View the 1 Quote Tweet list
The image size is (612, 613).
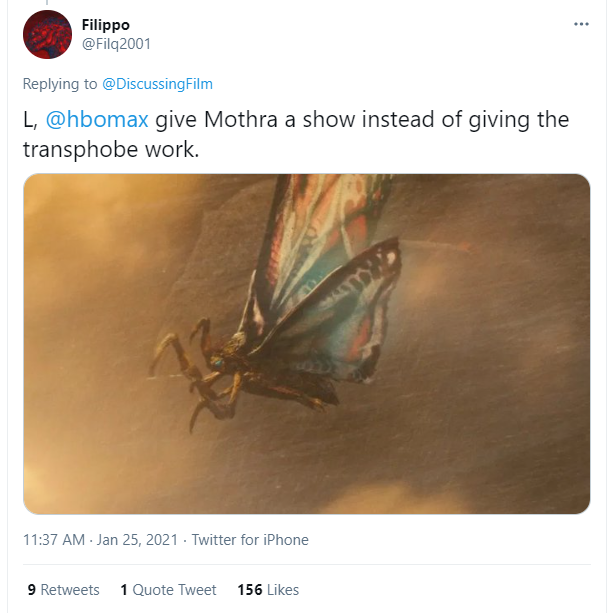(x=168, y=590)
